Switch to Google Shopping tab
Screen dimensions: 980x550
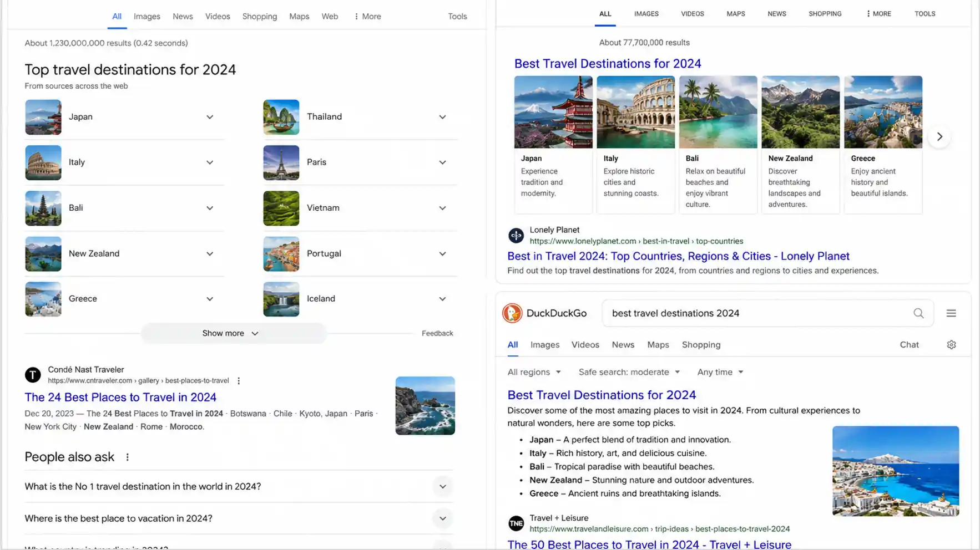point(260,17)
